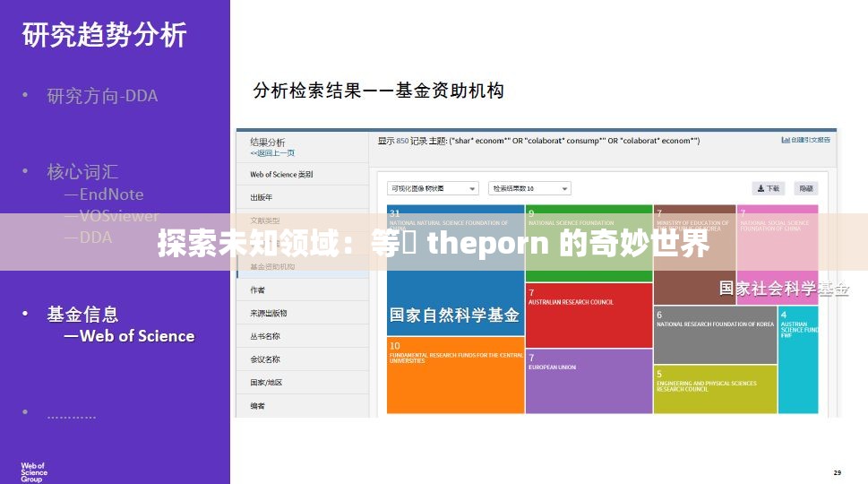Click the 研究方向-DDA bullet in sidebar
This screenshot has height=484, width=868.
click(x=102, y=96)
